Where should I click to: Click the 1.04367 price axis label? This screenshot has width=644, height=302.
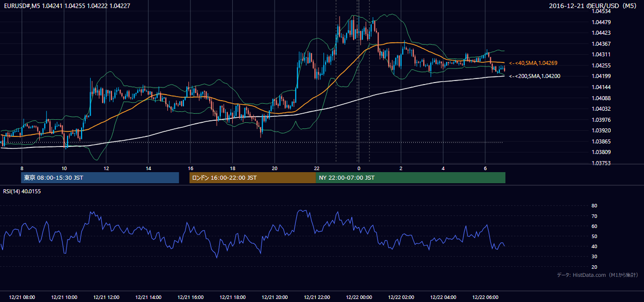[601, 44]
